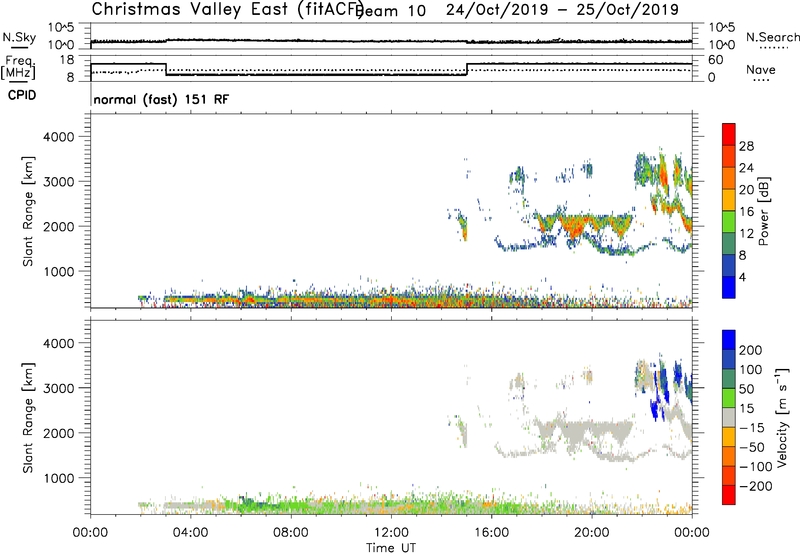This screenshot has height=554, width=800.
Task: Click the 'Velocity [m s-1]' colorbar label
Action: 782,417
